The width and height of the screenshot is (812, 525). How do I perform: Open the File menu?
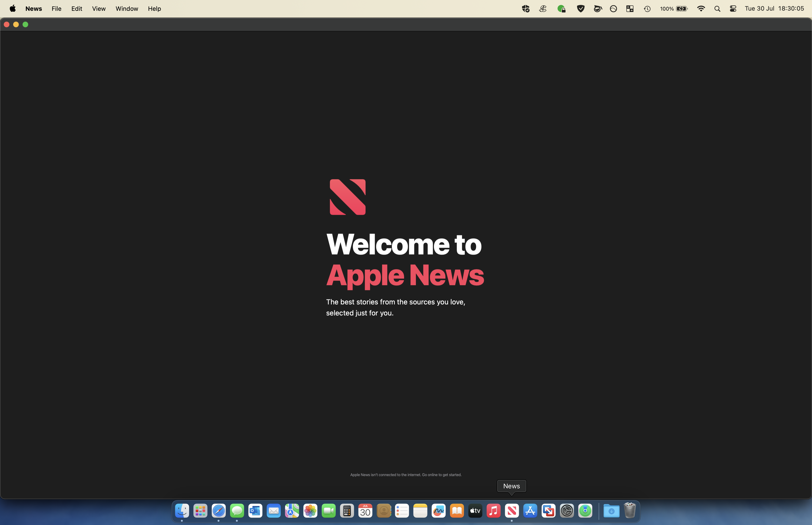56,8
